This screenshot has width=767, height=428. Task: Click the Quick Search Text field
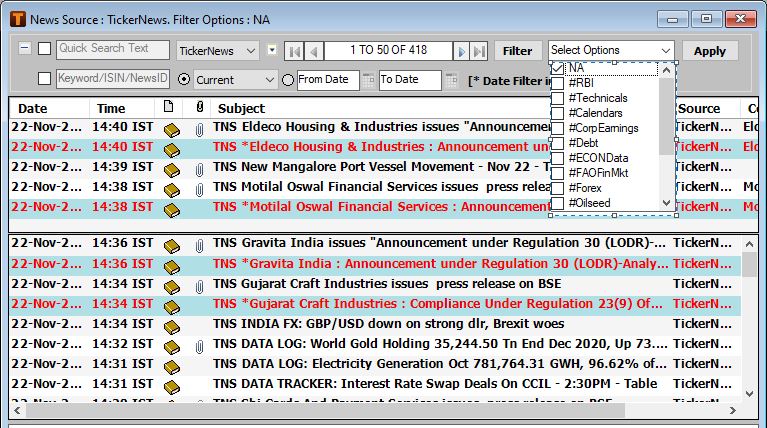113,49
